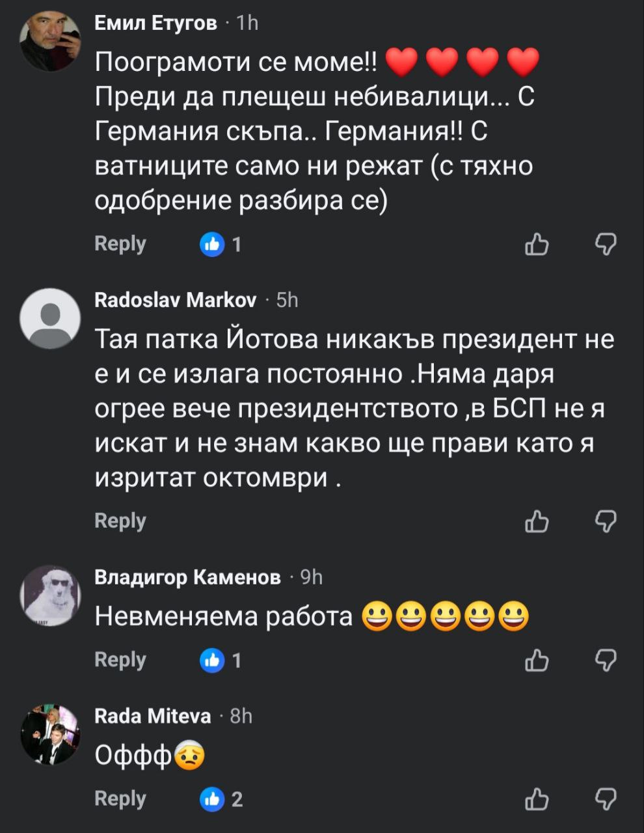Like Емил Етугов's comment with thumbs up
Screen dimensions: 644x833
coord(537,245)
